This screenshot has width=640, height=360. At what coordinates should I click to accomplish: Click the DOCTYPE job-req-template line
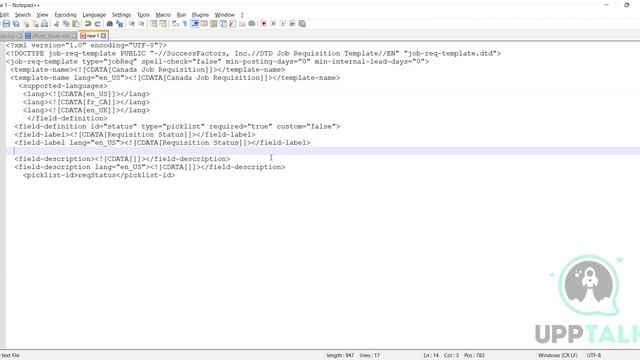253,53
